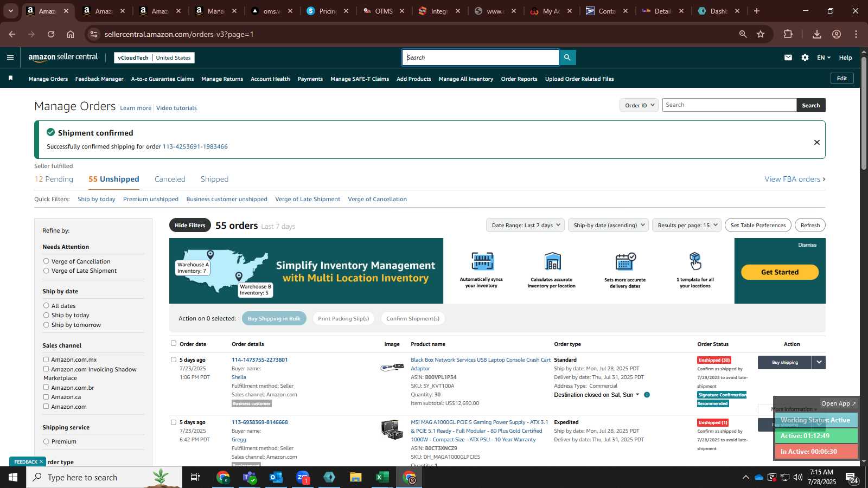Select the Premium shipping service radio
The height and width of the screenshot is (488, 868).
[46, 441]
